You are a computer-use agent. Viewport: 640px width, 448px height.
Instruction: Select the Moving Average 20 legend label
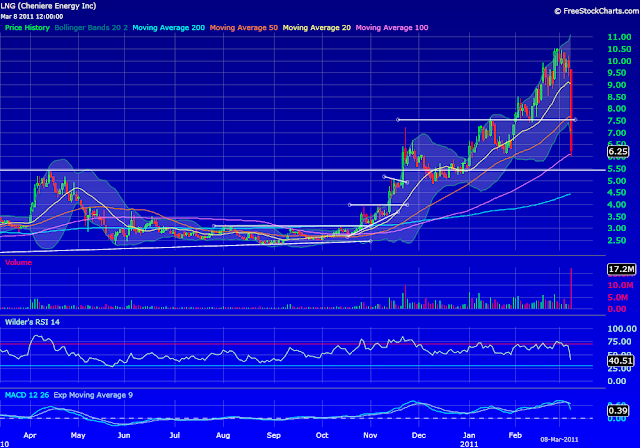click(x=317, y=28)
